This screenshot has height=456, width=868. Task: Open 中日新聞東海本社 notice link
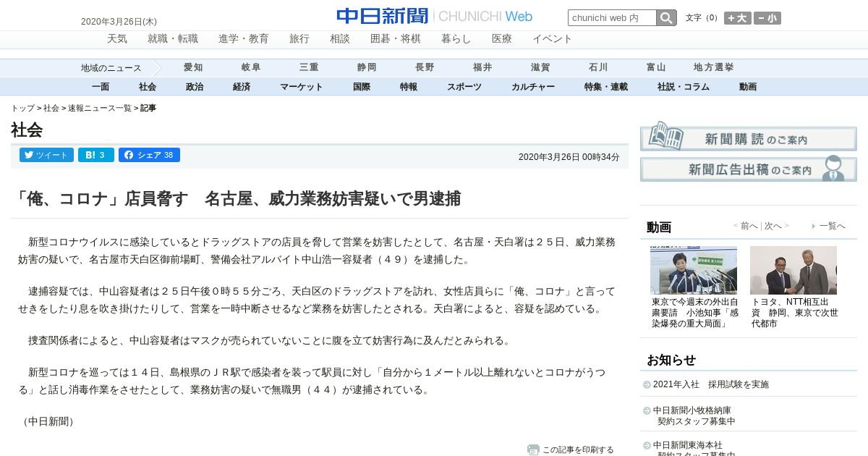pos(694,449)
